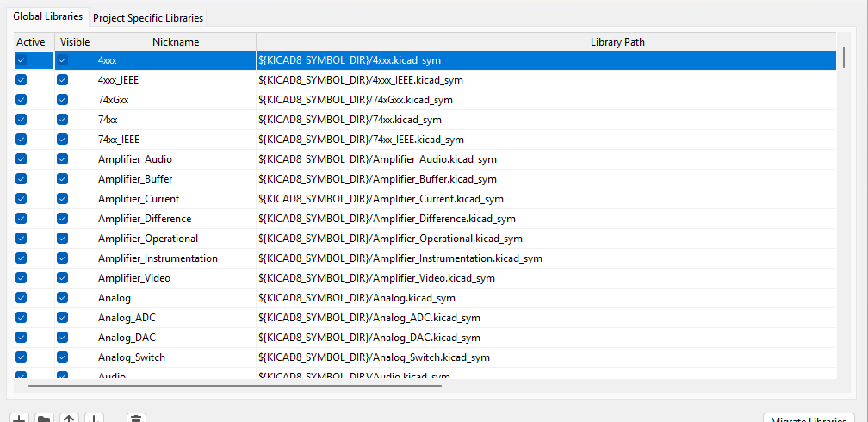Click the folder icon to browse libraries
This screenshot has width=868, height=422.
tap(44, 418)
